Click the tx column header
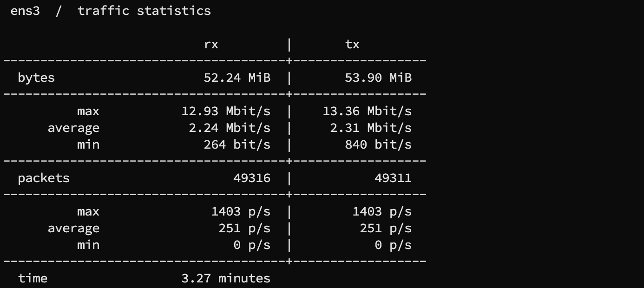 point(352,44)
